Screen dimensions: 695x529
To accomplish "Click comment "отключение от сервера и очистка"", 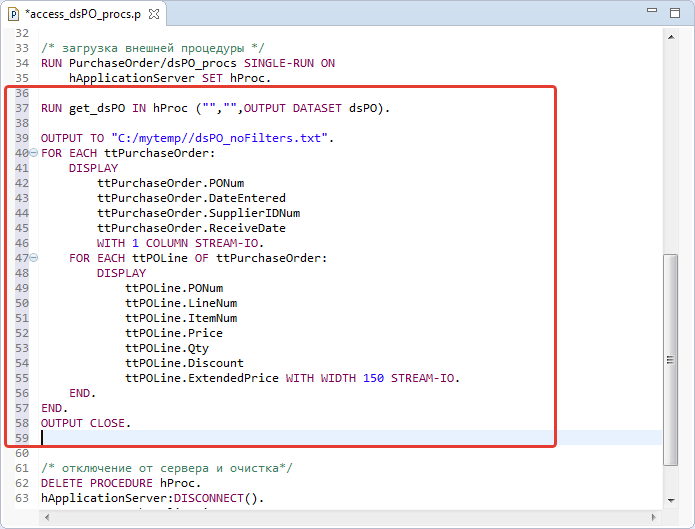I will click(170, 468).
